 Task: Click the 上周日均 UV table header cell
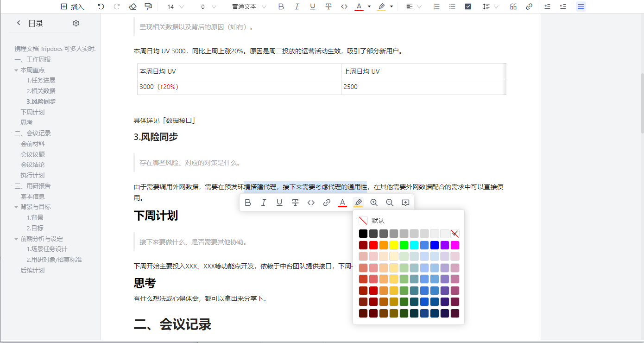423,71
